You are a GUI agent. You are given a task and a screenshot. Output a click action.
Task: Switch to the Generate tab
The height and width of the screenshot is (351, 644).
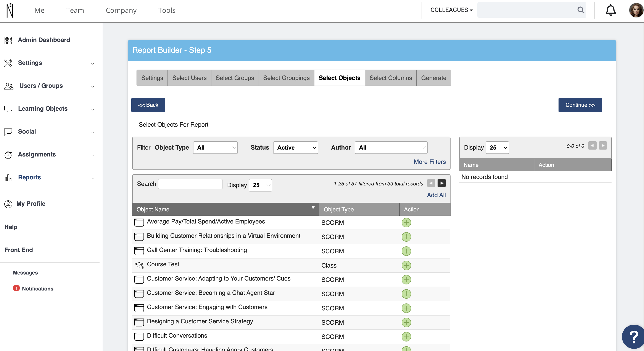(433, 78)
